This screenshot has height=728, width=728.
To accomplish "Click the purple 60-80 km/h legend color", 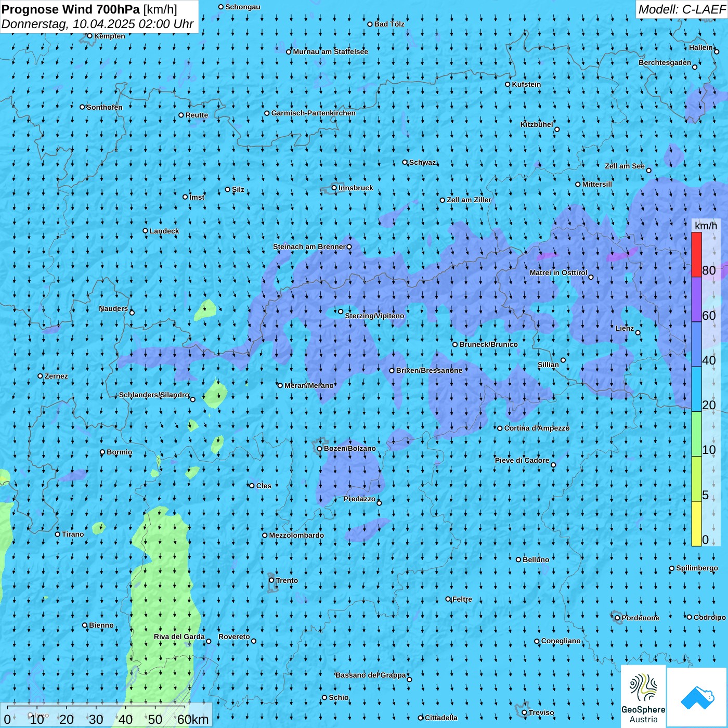I will [696, 300].
